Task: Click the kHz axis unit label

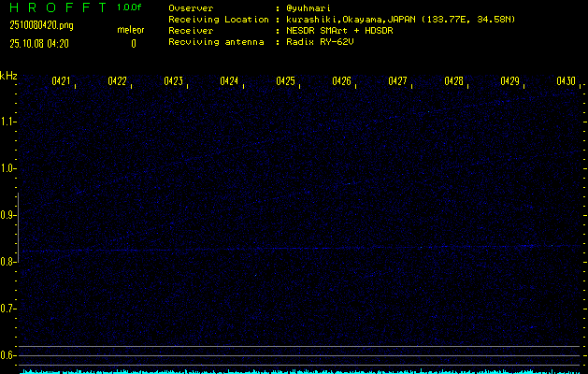Action: point(8,76)
